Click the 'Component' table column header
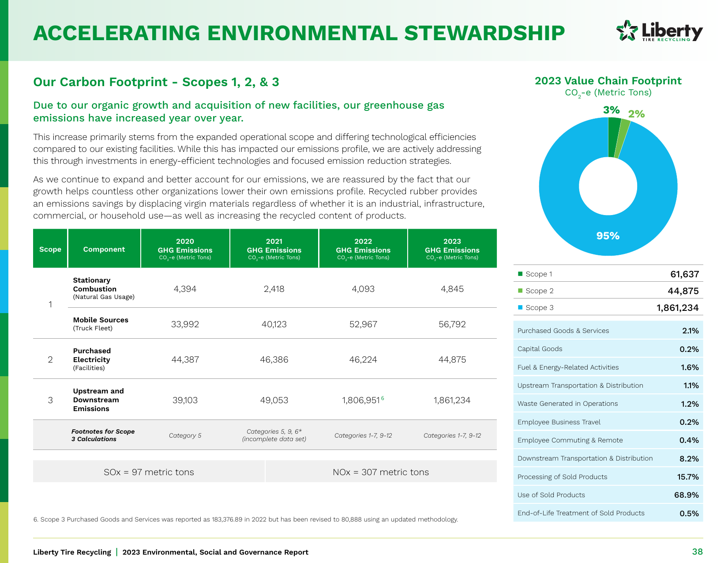Screen dimensions: 728x563 click(104, 249)
